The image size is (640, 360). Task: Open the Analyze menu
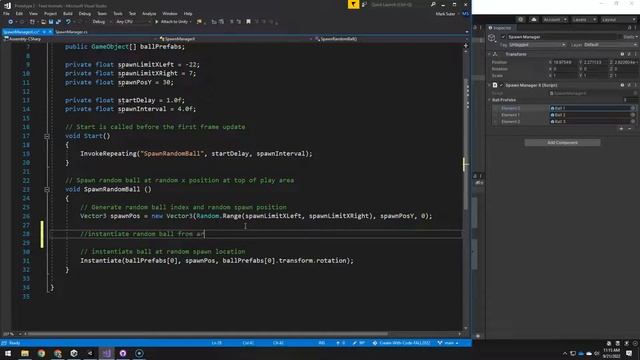tap(149, 13)
